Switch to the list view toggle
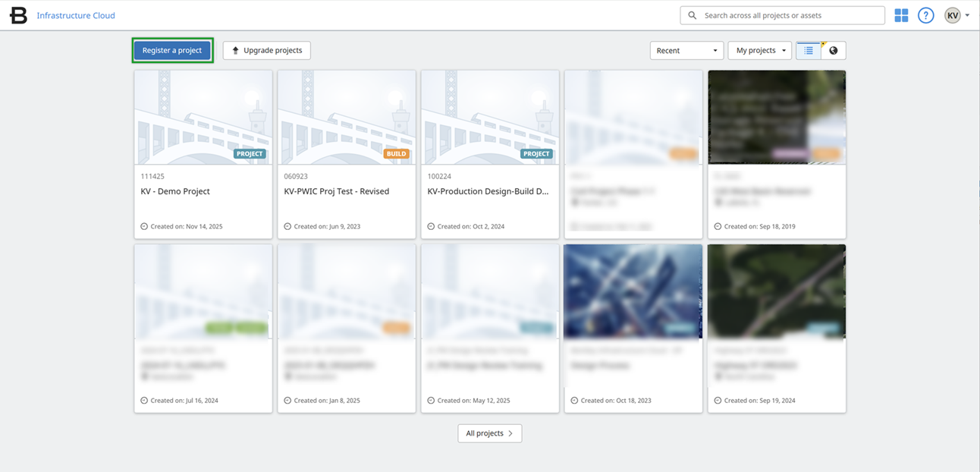The image size is (980, 472). (809, 50)
